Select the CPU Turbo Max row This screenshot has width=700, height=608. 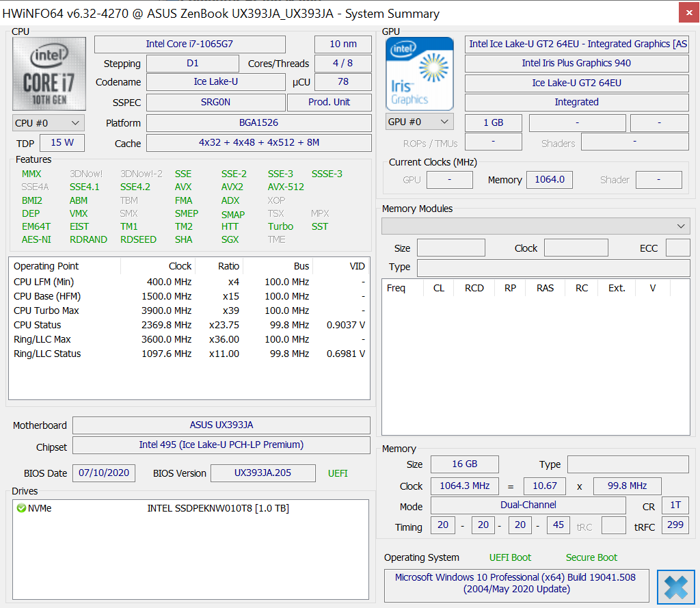tap(189, 310)
